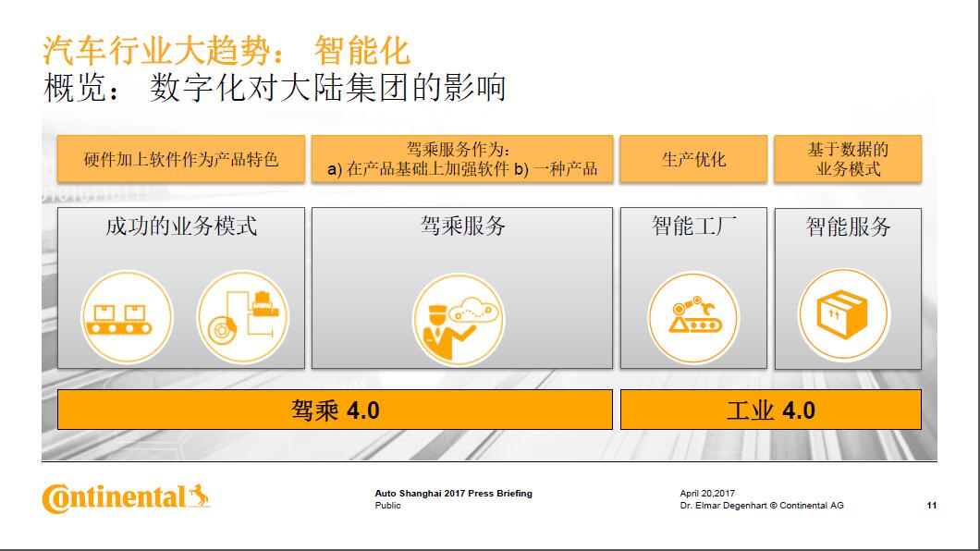Click the title 汽车行业大趋势： 智能化
The image size is (980, 551).
227,51
